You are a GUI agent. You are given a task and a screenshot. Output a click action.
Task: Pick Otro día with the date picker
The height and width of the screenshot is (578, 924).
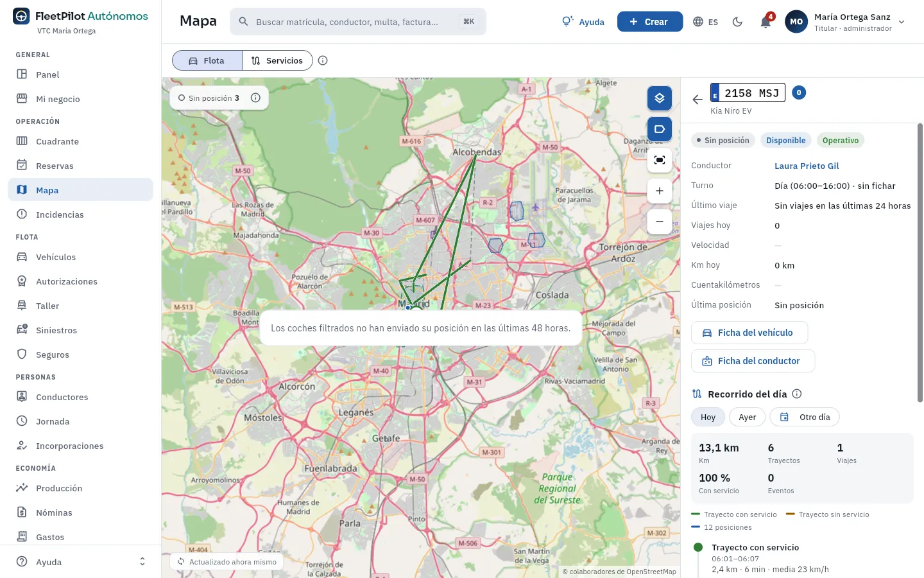[805, 417]
